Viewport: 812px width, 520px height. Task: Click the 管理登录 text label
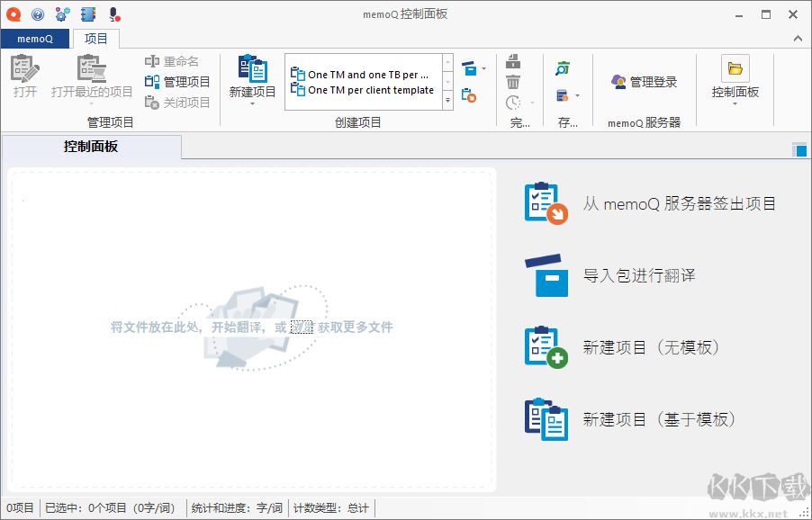click(x=654, y=82)
